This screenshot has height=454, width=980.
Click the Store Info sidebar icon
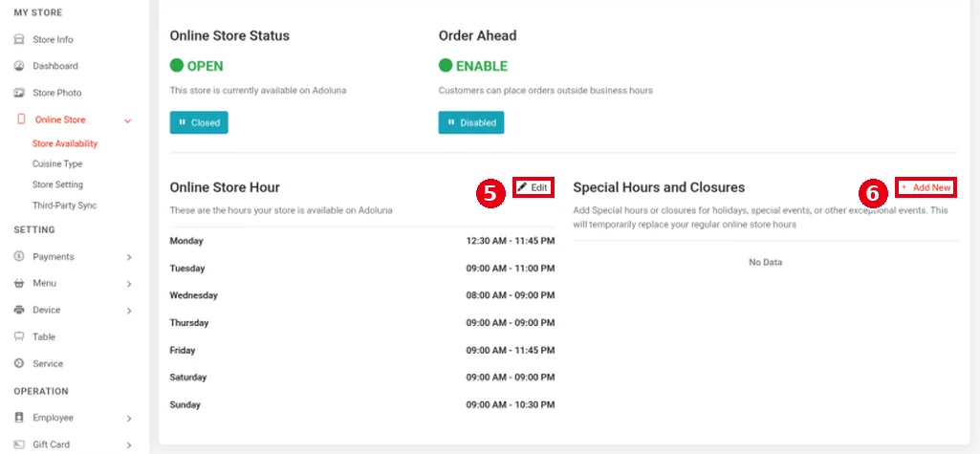19,39
